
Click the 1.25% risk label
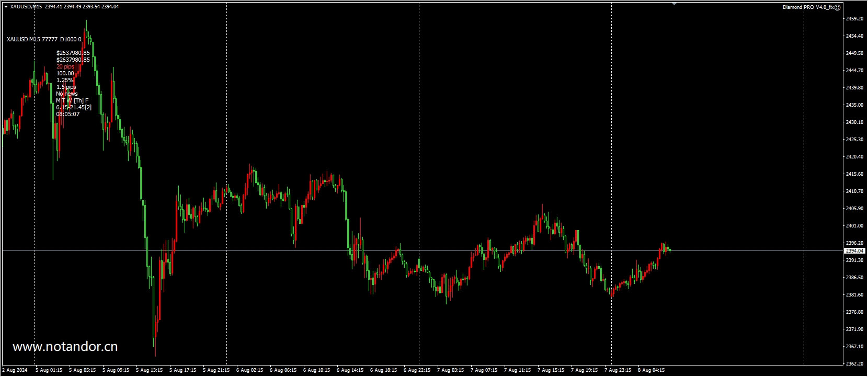click(x=65, y=80)
